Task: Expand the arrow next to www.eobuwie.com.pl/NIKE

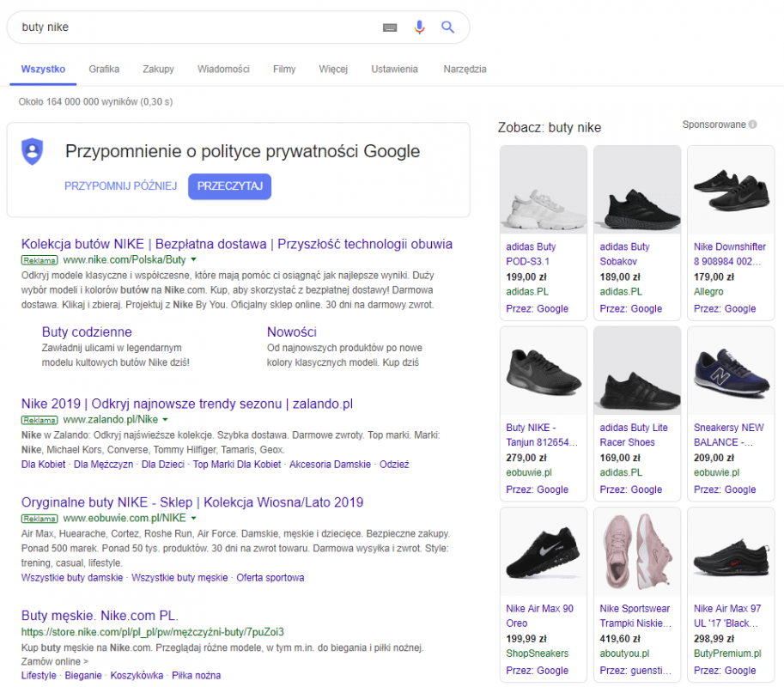Action: [193, 519]
